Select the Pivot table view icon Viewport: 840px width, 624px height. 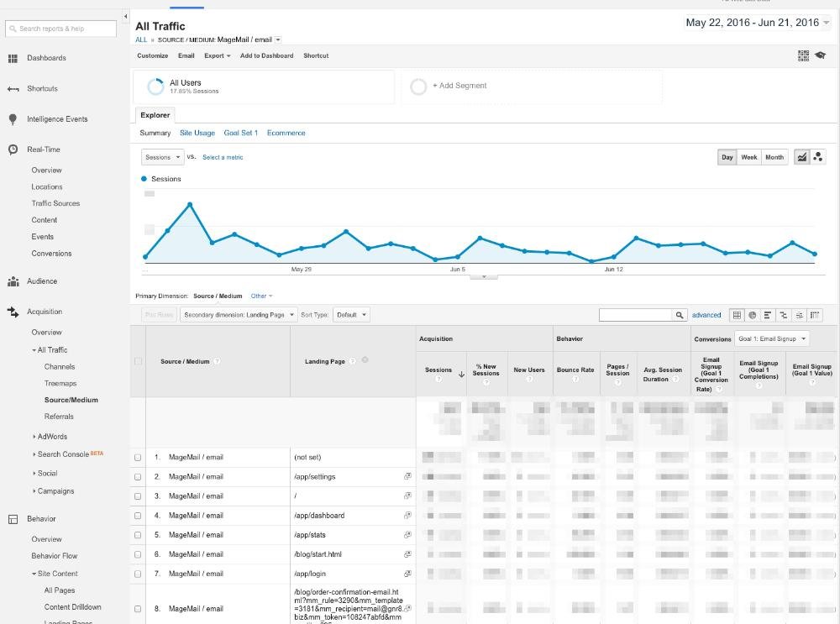pyautogui.click(x=814, y=315)
